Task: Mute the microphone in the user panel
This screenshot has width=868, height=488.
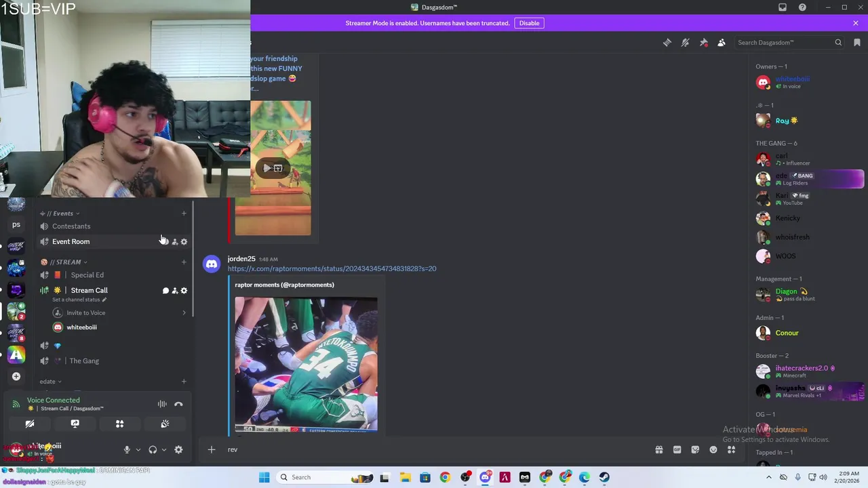Action: 127,449
